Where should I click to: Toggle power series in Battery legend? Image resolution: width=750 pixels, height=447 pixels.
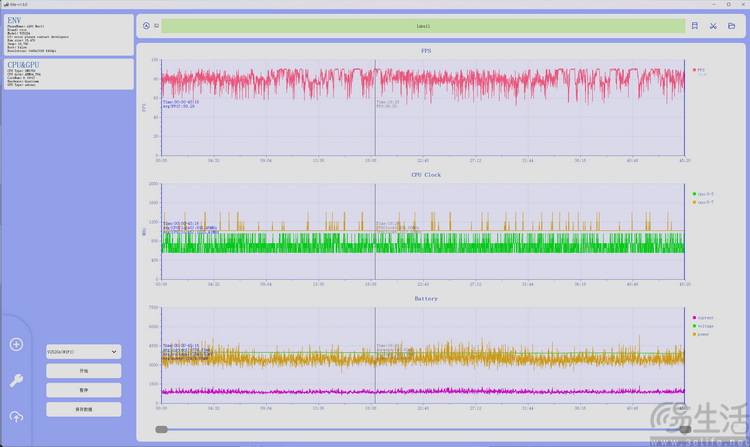pos(704,334)
